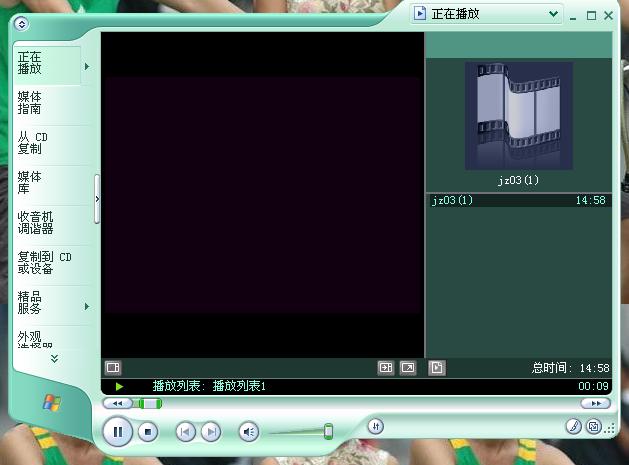Open the 从 CD 复制 tab
Viewport: 629px width, 465px height.
[32, 143]
